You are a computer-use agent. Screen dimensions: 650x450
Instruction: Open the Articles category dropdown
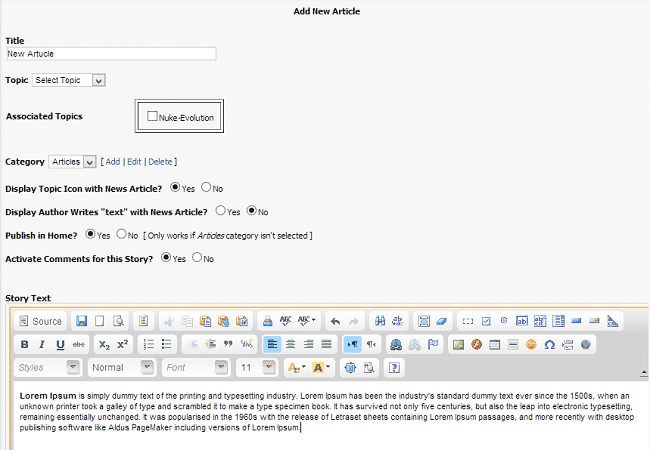click(72, 161)
